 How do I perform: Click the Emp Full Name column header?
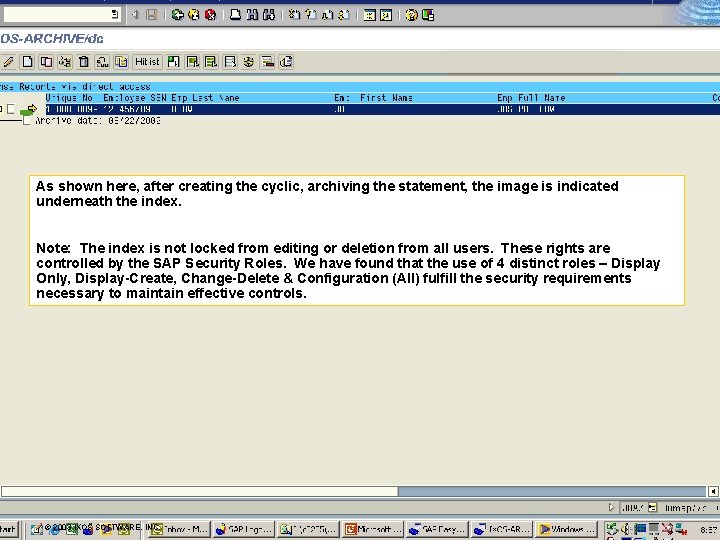(x=531, y=98)
